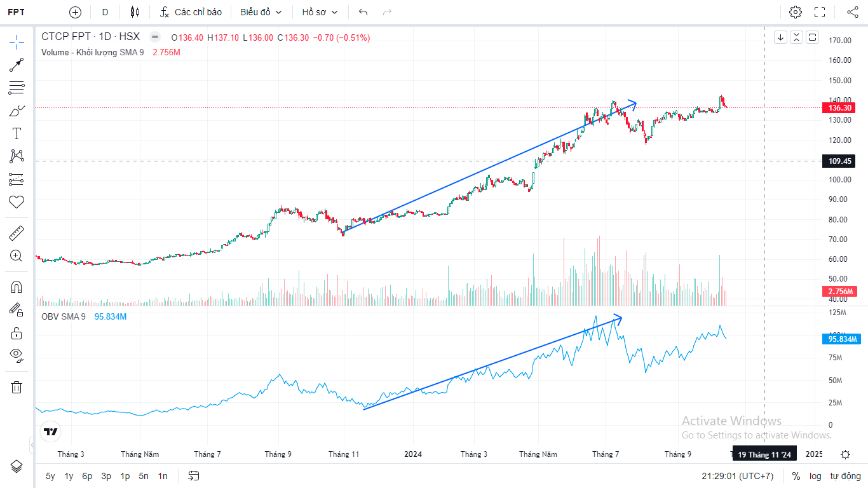Select the 6p time range

(x=87, y=476)
